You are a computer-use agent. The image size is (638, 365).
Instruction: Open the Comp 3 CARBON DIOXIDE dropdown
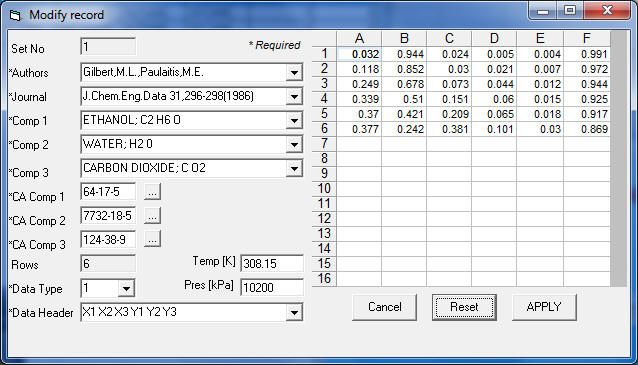pyautogui.click(x=294, y=169)
